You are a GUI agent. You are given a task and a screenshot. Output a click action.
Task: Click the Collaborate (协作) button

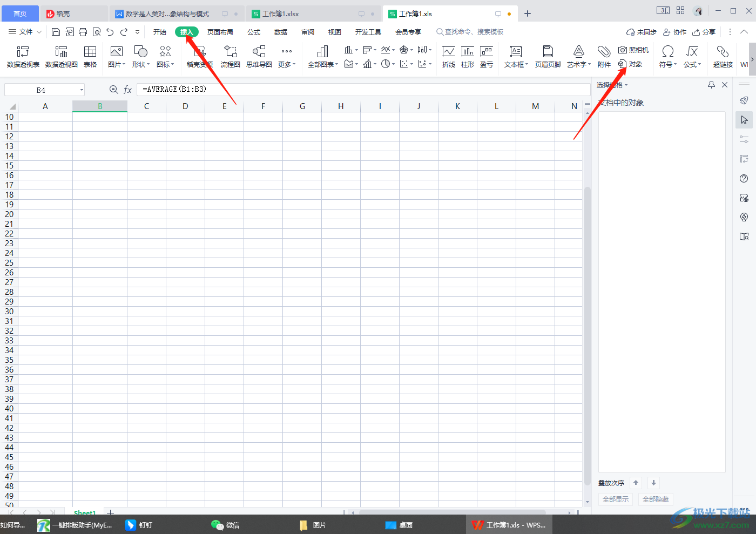click(x=674, y=32)
